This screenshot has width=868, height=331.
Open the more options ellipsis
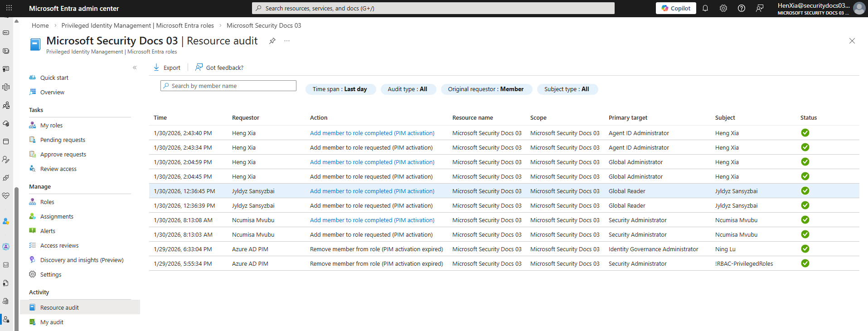click(x=287, y=41)
